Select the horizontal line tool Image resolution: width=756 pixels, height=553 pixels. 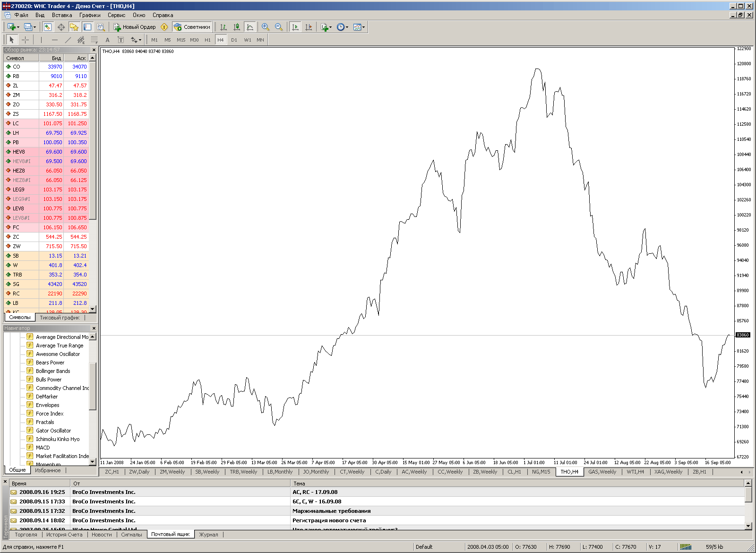click(54, 40)
